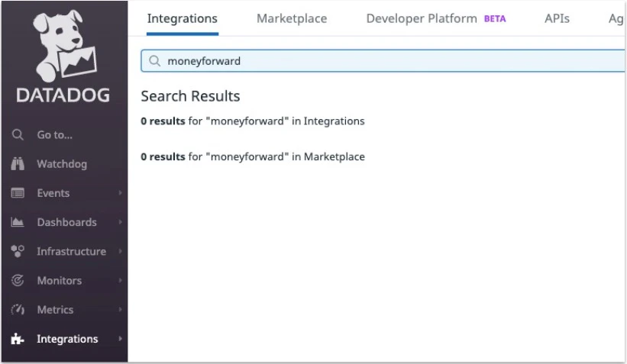This screenshot has height=364, width=627.
Task: Click the Infrastructure hexagons icon
Action: (x=18, y=251)
